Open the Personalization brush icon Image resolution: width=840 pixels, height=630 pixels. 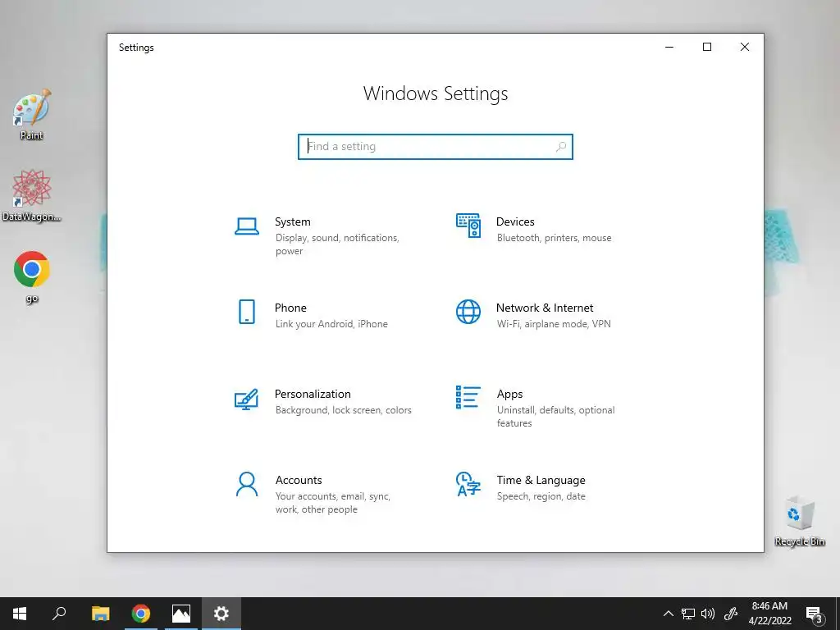[x=246, y=399]
